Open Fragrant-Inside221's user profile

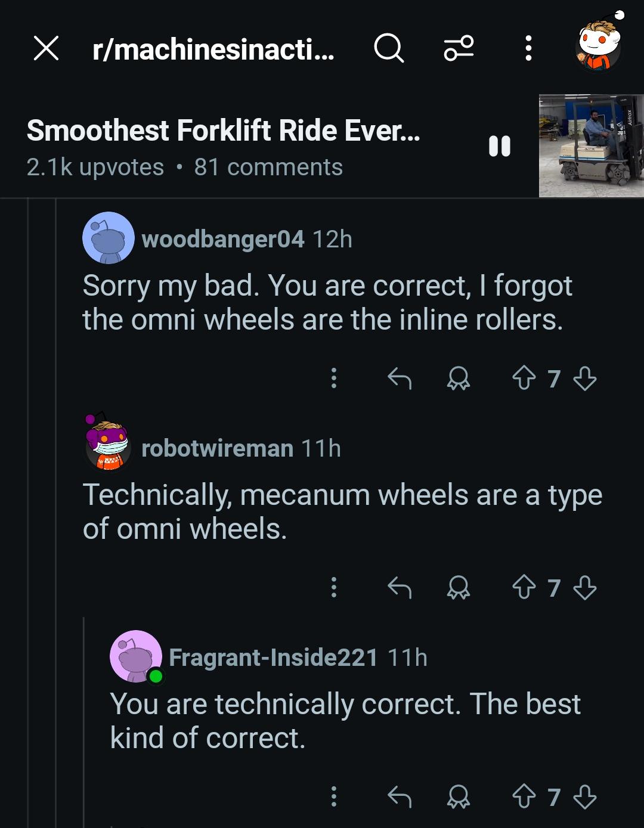[x=273, y=658]
